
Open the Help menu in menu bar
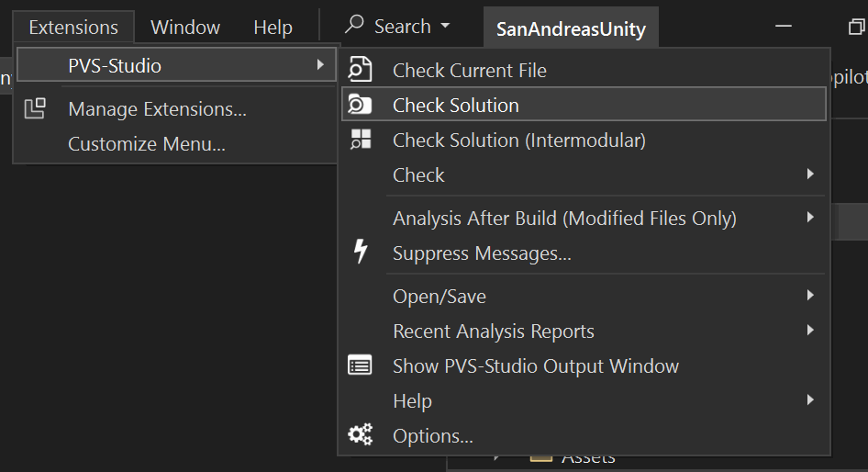[273, 28]
